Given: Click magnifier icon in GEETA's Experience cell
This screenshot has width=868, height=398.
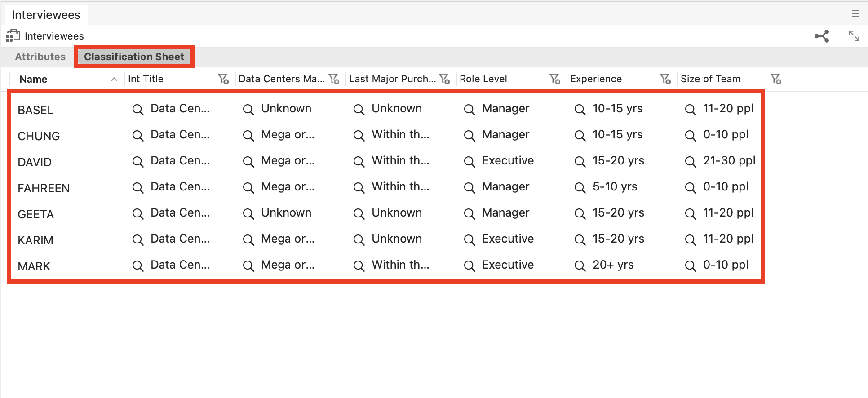Looking at the screenshot, I should click(580, 214).
